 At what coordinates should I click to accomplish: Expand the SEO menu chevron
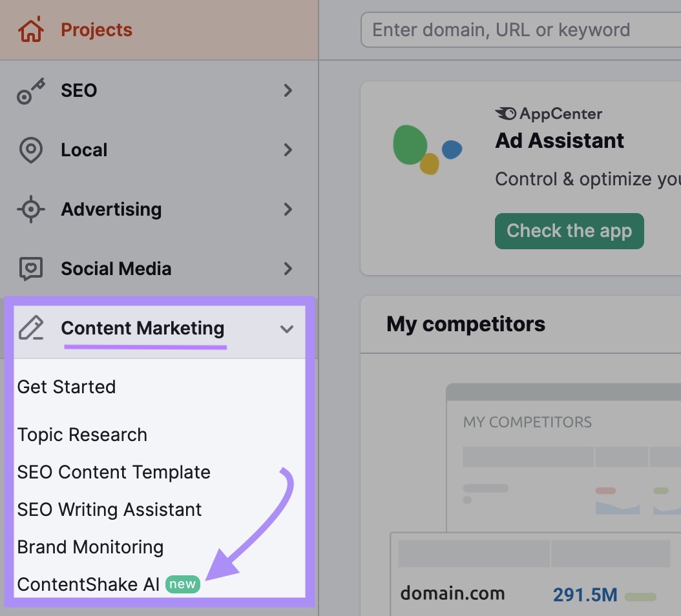(288, 90)
